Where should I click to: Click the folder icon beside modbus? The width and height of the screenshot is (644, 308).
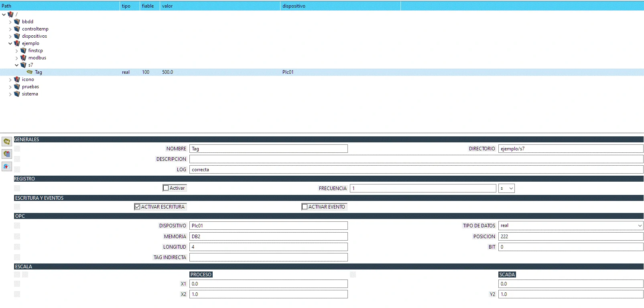23,58
